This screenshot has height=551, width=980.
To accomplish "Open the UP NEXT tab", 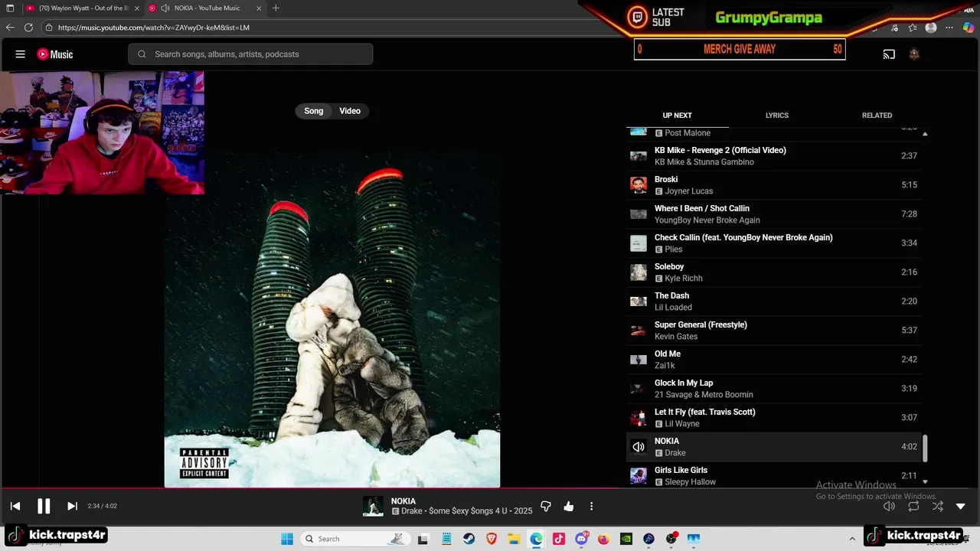I will [677, 116].
